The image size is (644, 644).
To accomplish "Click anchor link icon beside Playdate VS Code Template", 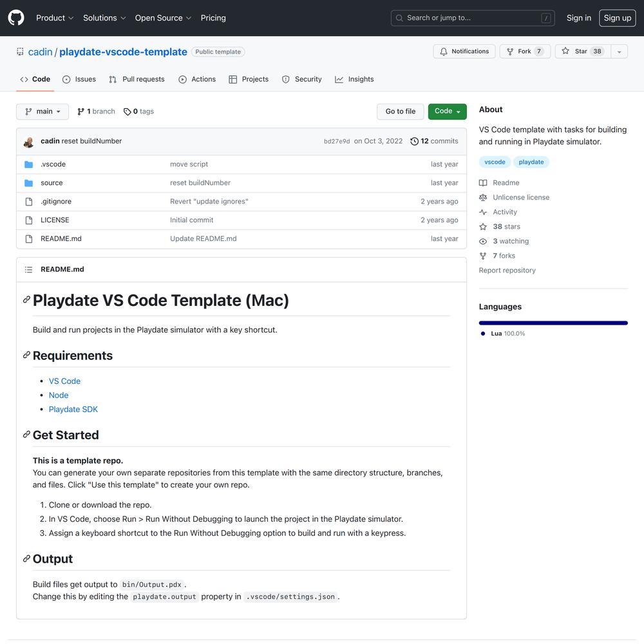I will point(26,300).
